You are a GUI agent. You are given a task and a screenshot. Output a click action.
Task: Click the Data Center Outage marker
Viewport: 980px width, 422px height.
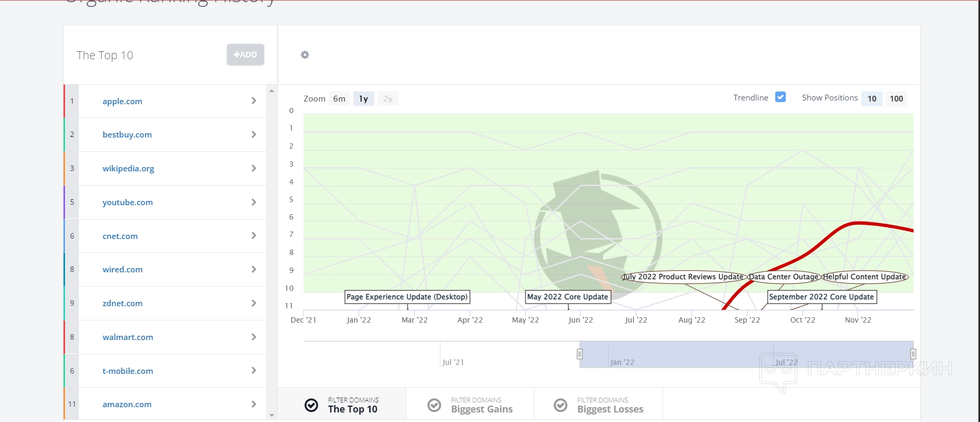[x=784, y=277]
